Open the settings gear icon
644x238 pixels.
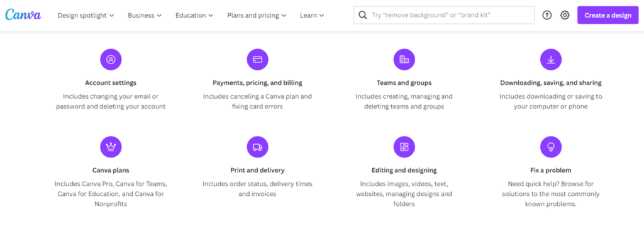pos(565,15)
